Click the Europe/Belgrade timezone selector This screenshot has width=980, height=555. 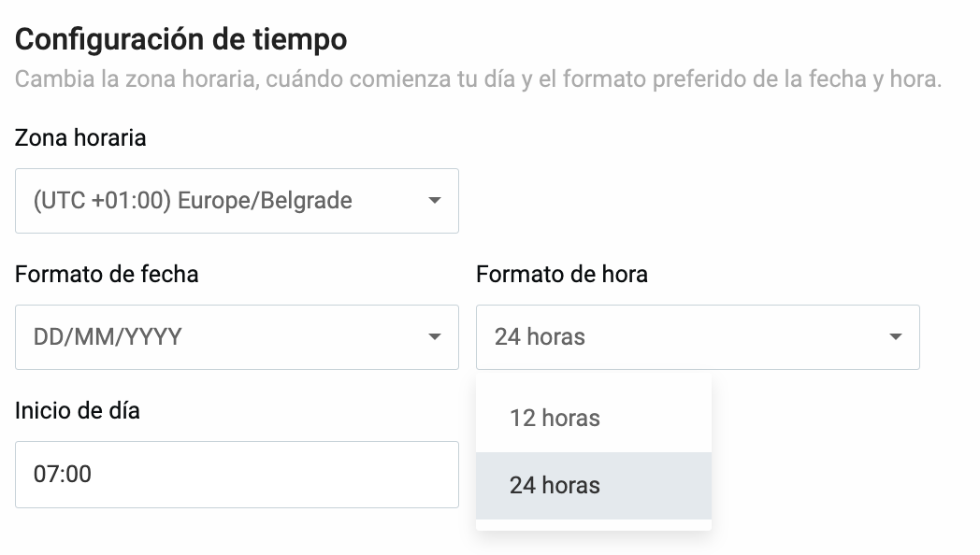point(237,201)
